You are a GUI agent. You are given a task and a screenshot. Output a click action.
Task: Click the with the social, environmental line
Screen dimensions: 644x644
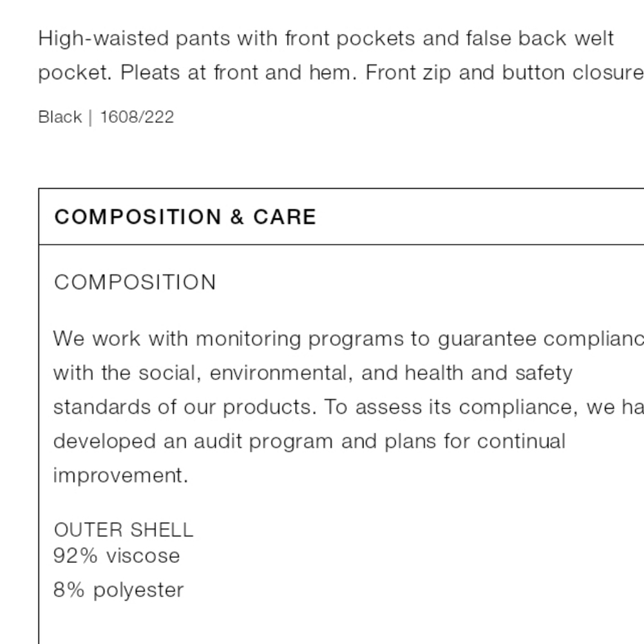click(313, 373)
